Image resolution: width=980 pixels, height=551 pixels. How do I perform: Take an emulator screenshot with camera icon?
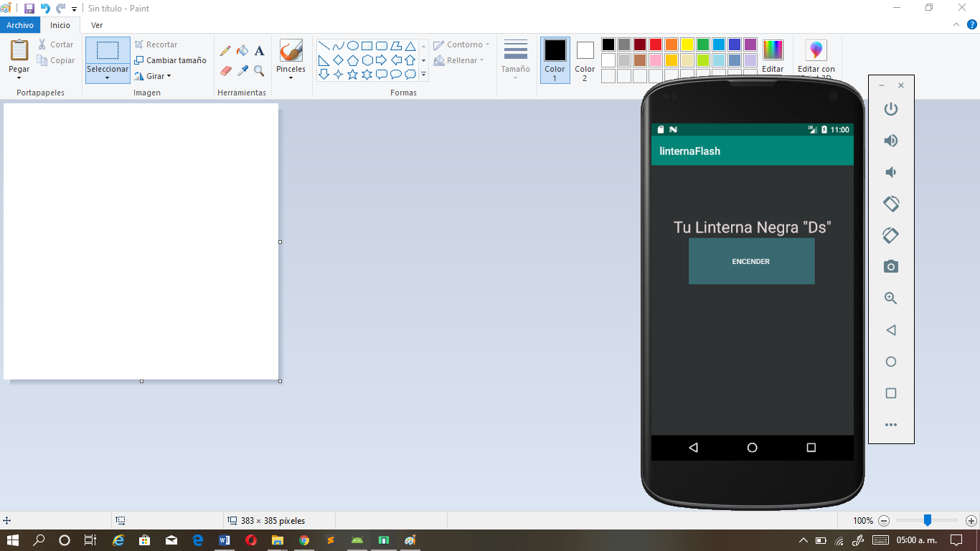(891, 267)
